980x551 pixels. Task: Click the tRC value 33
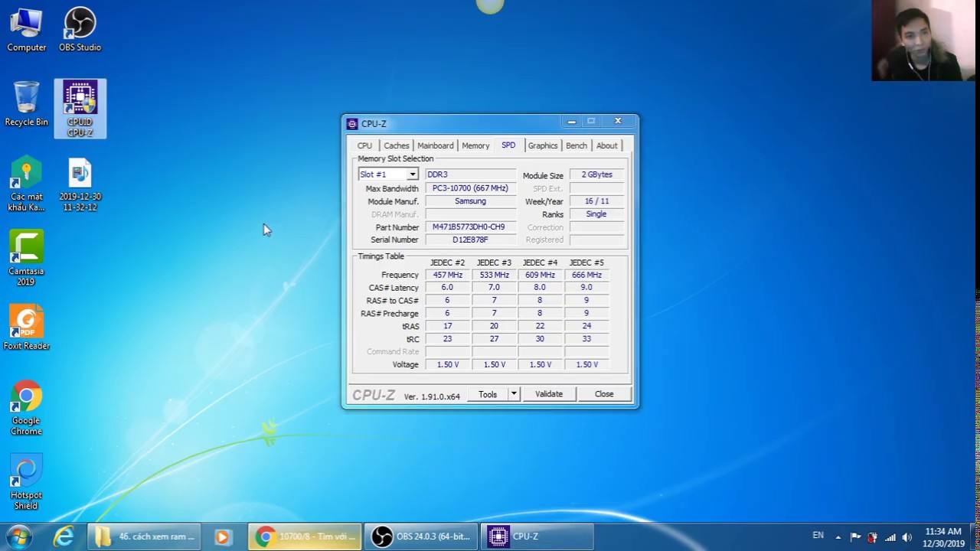click(586, 339)
